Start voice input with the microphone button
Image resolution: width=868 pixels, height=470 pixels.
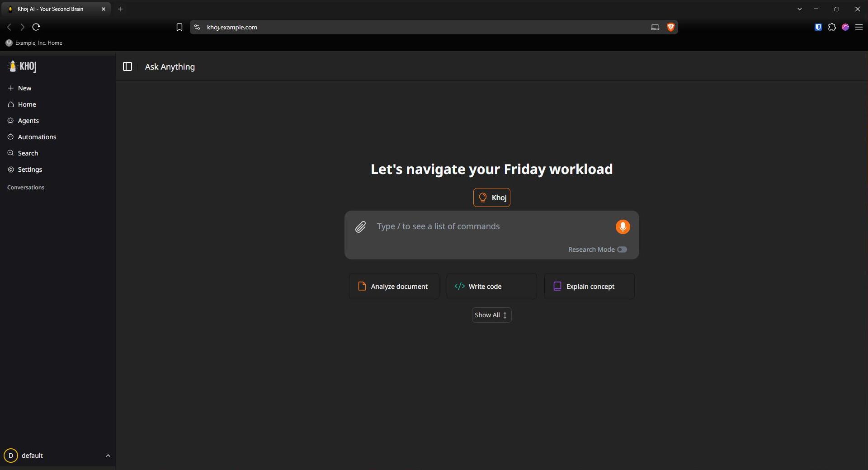coord(623,227)
